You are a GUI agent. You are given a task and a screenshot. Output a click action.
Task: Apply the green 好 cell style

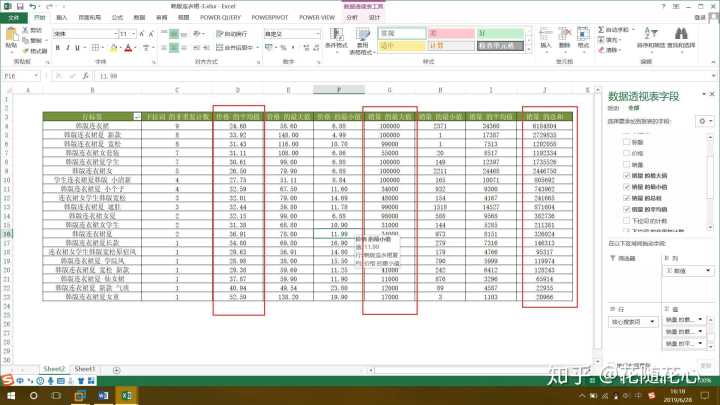(500, 34)
